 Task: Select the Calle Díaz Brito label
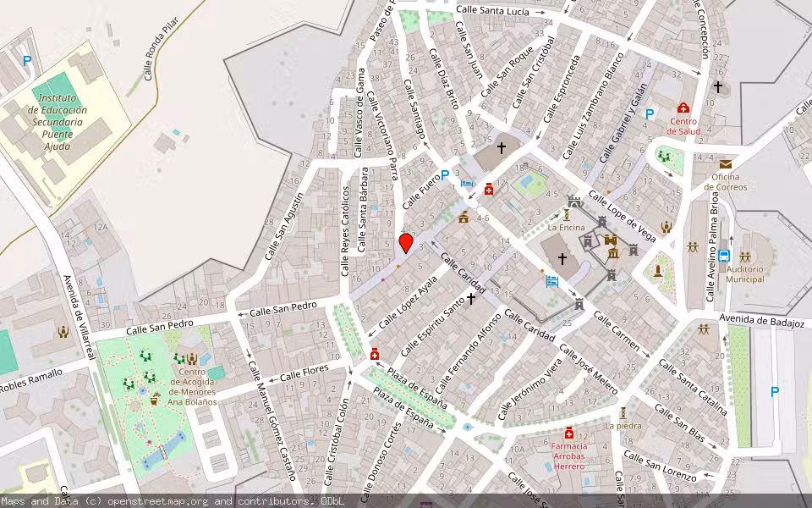444,79
